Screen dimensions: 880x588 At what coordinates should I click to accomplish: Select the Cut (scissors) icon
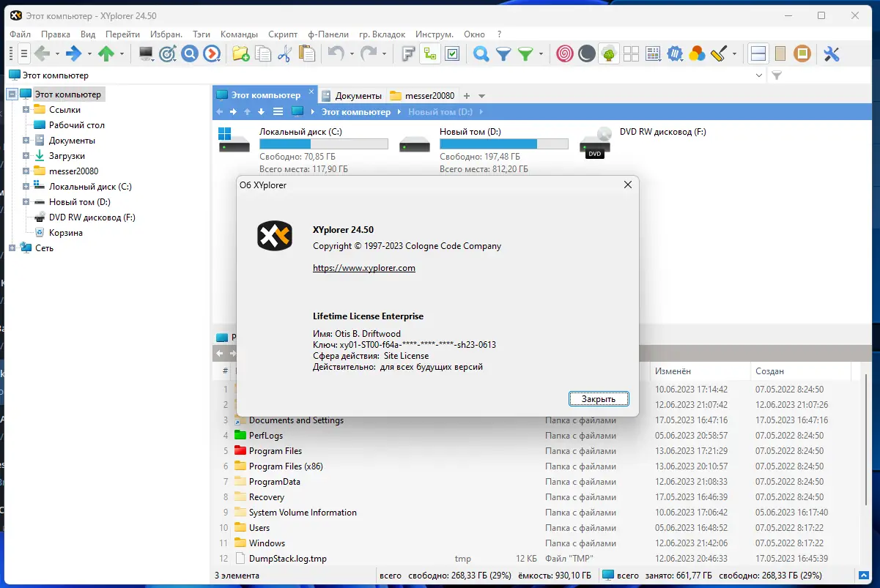coord(286,53)
